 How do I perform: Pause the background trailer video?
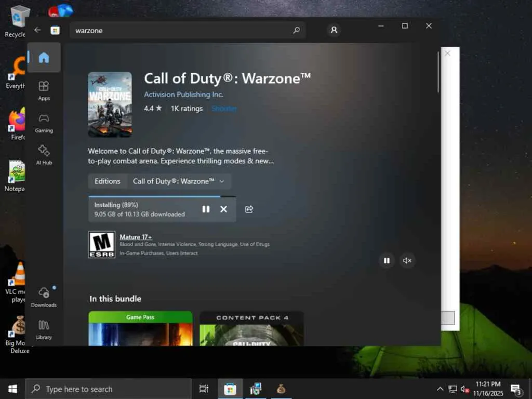[387, 261]
